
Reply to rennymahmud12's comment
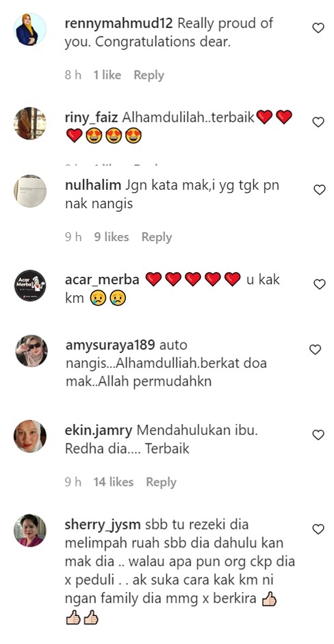[x=149, y=75]
